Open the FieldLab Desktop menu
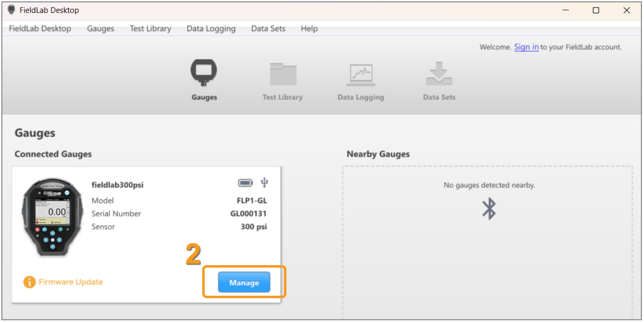Image resolution: width=644 pixels, height=322 pixels. tap(40, 28)
